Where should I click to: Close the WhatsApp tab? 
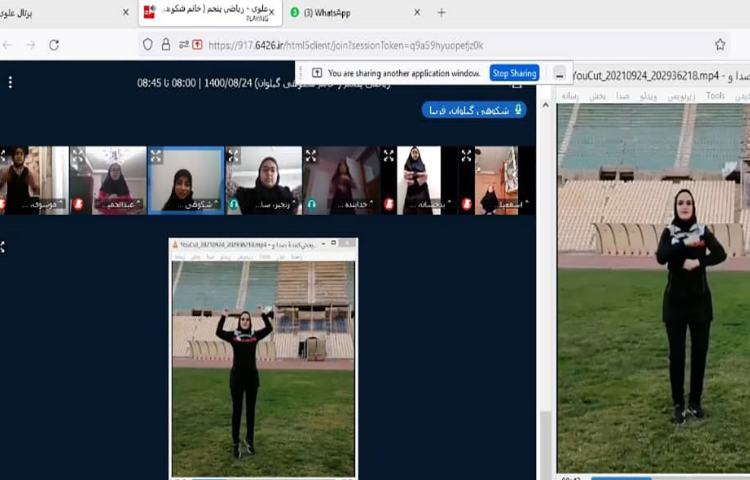(417, 12)
